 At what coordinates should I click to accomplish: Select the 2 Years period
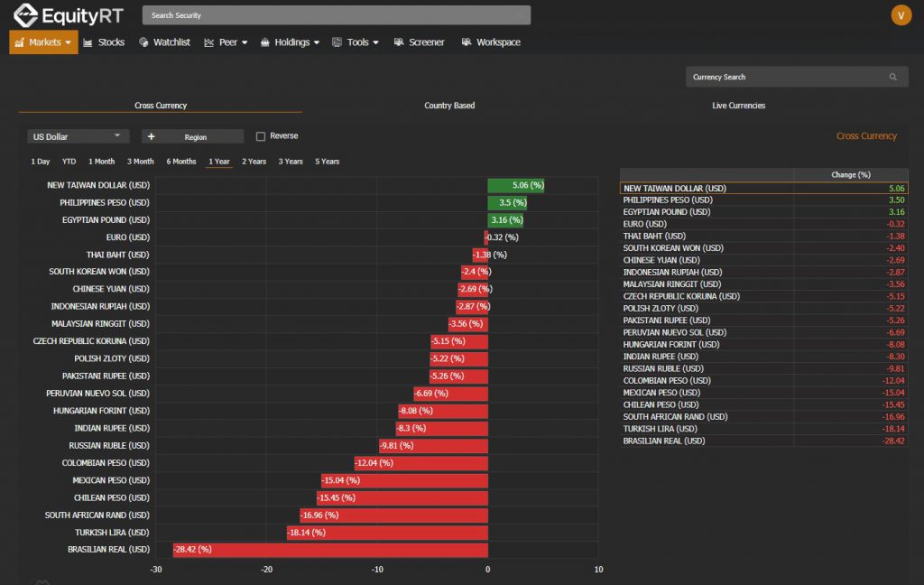click(x=254, y=162)
